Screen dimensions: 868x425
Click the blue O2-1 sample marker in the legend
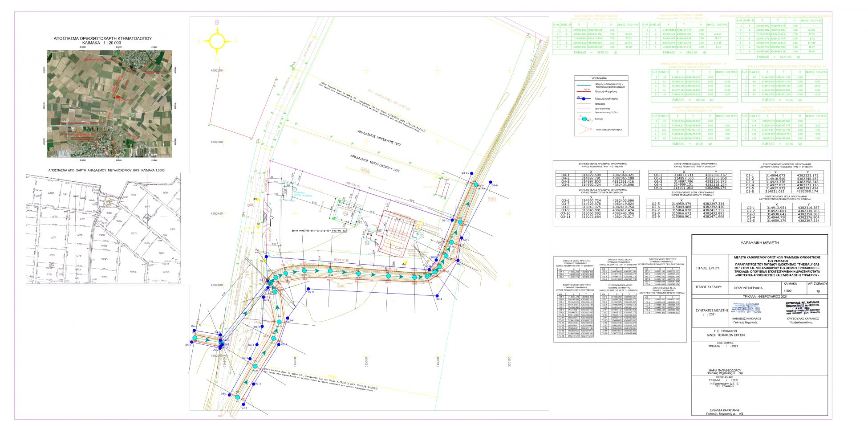584,98
